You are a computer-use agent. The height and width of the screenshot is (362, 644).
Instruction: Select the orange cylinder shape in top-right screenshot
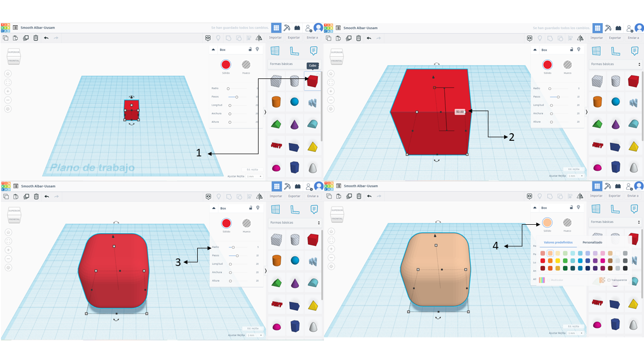[597, 102]
